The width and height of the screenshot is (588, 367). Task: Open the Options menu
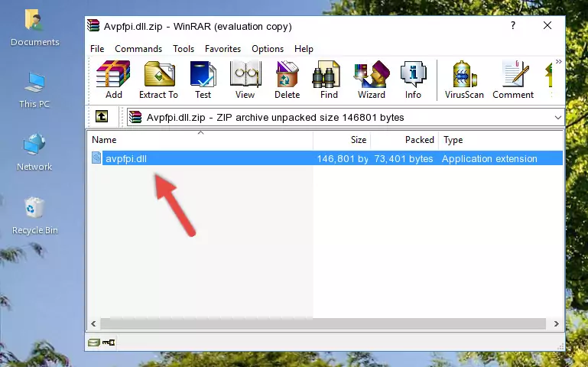(x=268, y=49)
